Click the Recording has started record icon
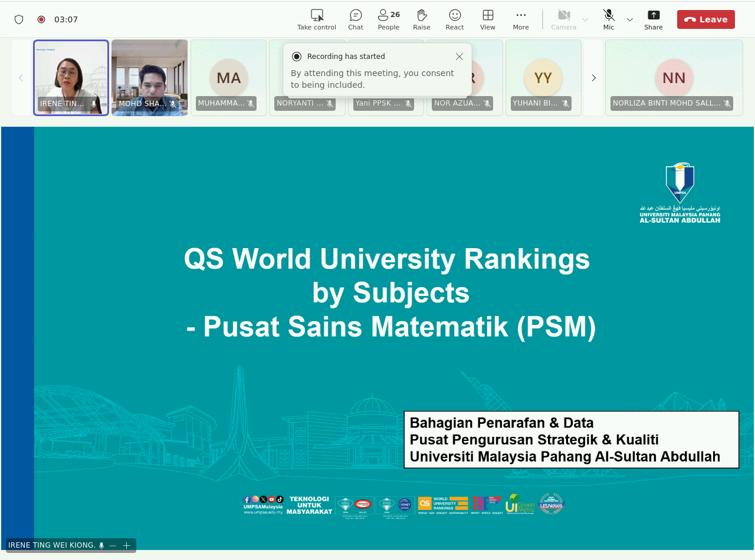The width and height of the screenshot is (755, 560). (297, 57)
